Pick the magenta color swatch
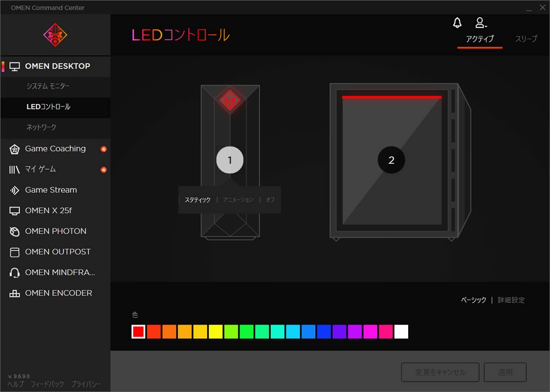The width and height of the screenshot is (550, 392). pos(370,332)
